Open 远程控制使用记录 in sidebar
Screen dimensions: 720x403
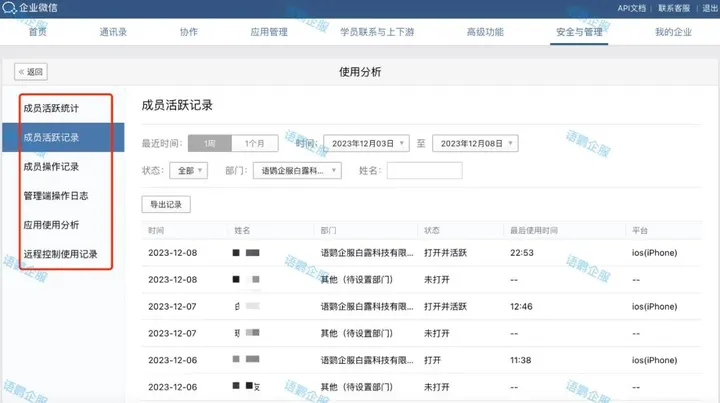tap(60, 254)
